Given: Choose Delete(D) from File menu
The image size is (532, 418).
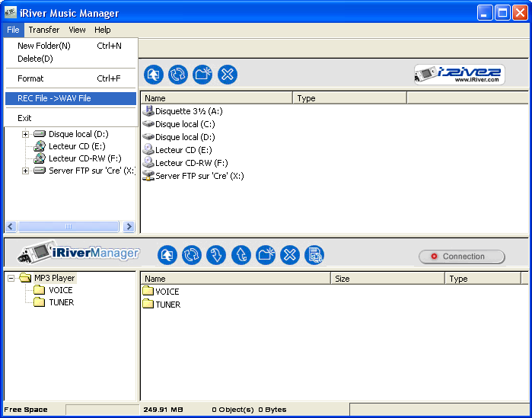Looking at the screenshot, I should click(71, 59).
